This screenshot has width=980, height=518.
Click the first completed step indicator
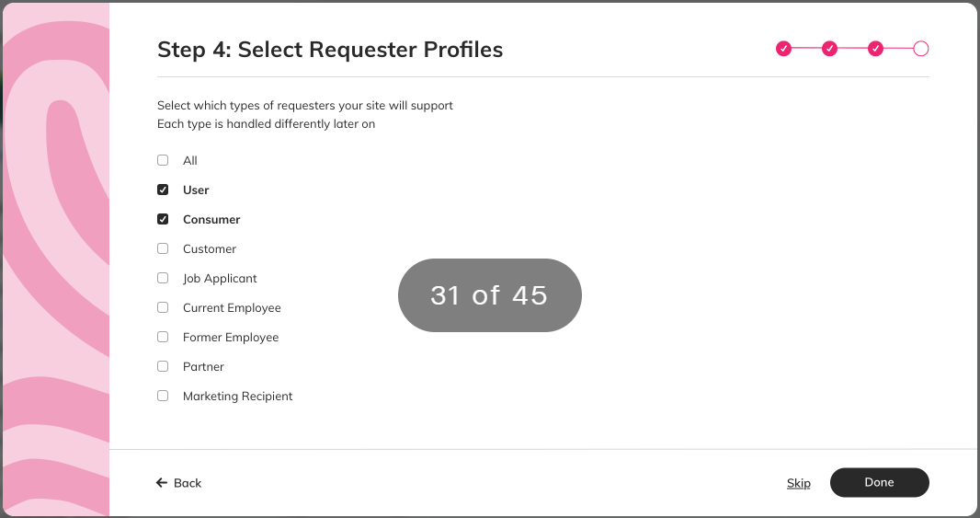coord(784,48)
